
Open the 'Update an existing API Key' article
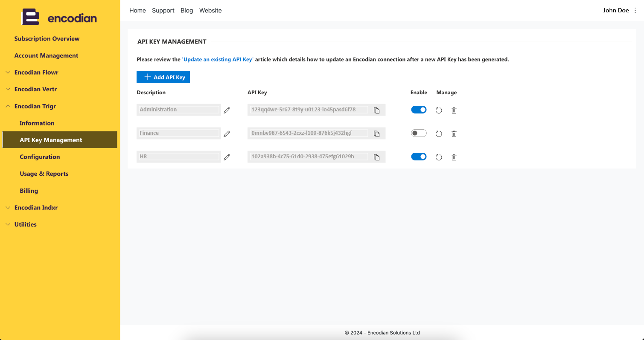218,60
